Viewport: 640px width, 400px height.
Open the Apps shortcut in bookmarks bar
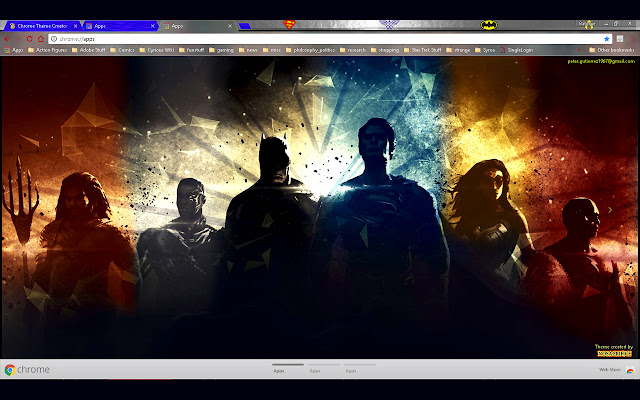(x=13, y=50)
